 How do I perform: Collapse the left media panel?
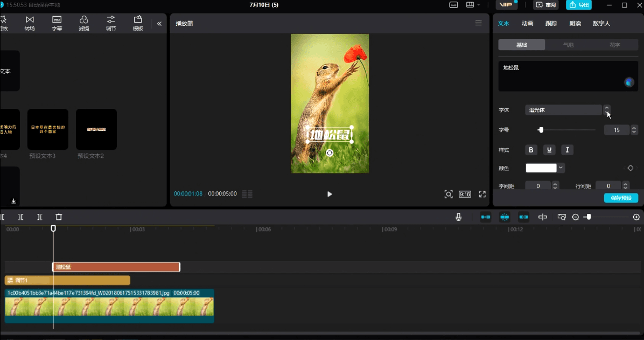[159, 24]
